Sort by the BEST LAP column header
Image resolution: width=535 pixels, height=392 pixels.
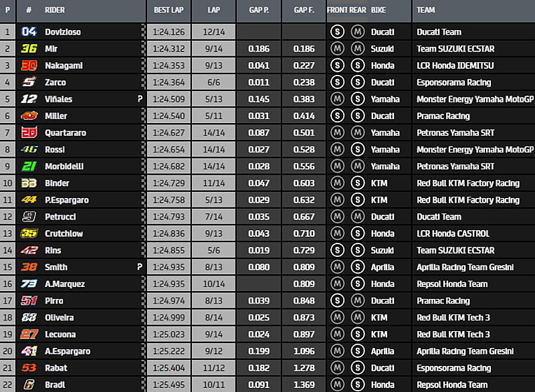tap(169, 11)
